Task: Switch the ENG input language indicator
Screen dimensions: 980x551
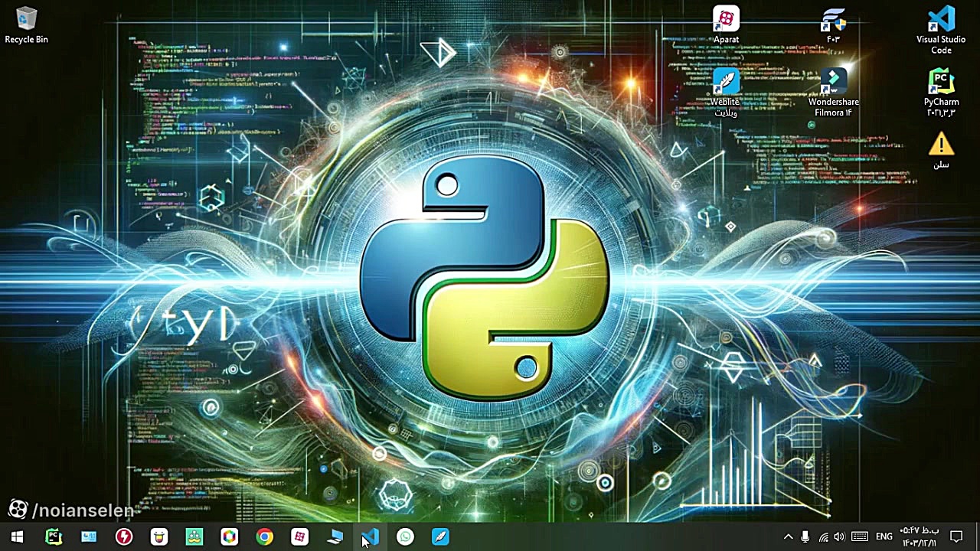Action: coord(884,536)
